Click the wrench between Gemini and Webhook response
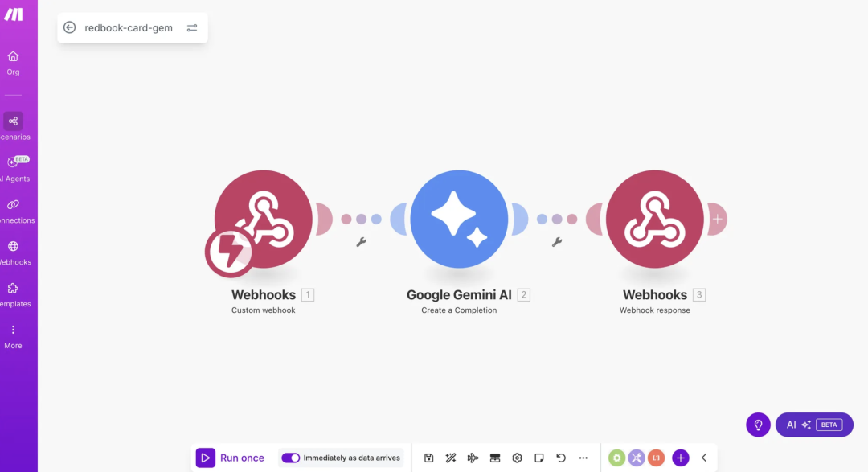Viewport: 868px width, 472px height. 557,242
